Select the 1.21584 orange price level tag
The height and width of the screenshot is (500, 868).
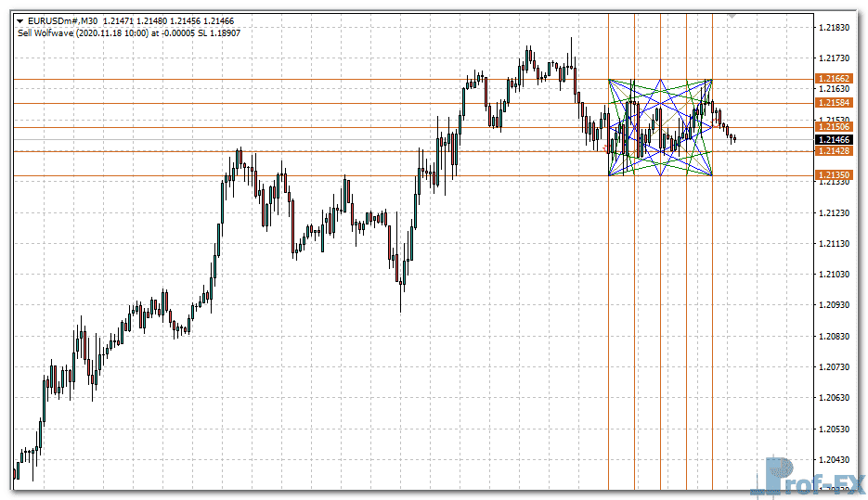[833, 103]
